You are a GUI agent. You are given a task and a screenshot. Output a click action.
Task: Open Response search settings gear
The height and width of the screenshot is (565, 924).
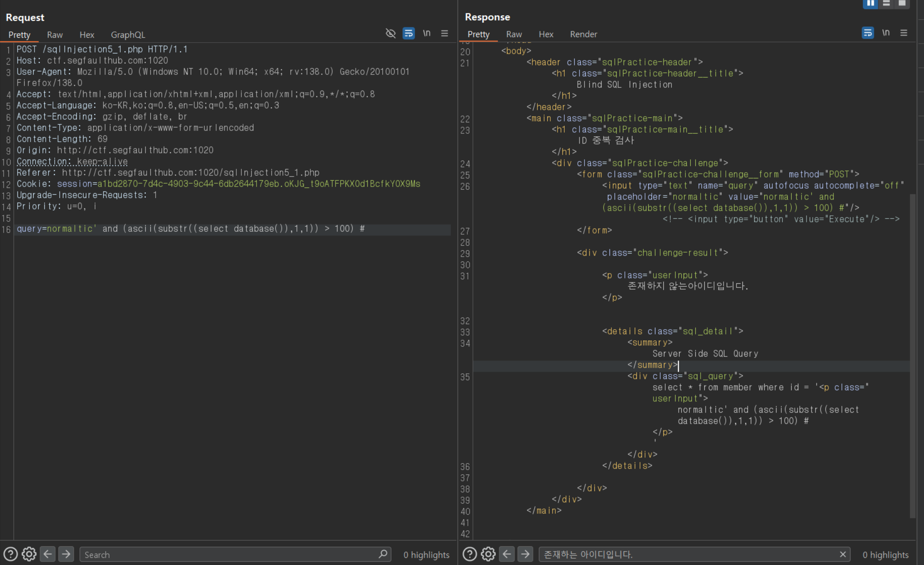tap(488, 554)
